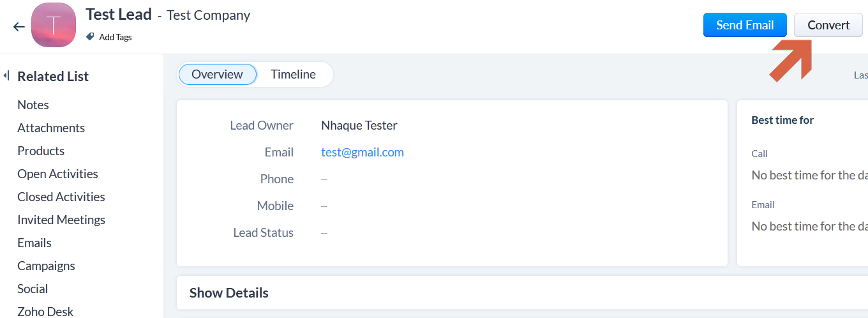Select Invited Meetings in the sidebar
Viewport: 868px width, 318px height.
tap(61, 220)
